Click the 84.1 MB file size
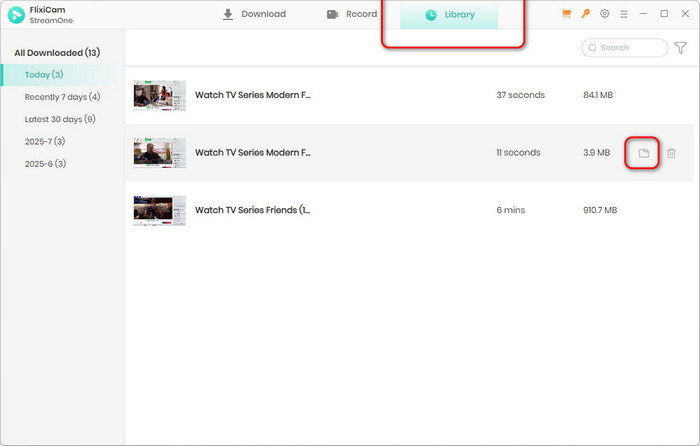 pyautogui.click(x=598, y=95)
